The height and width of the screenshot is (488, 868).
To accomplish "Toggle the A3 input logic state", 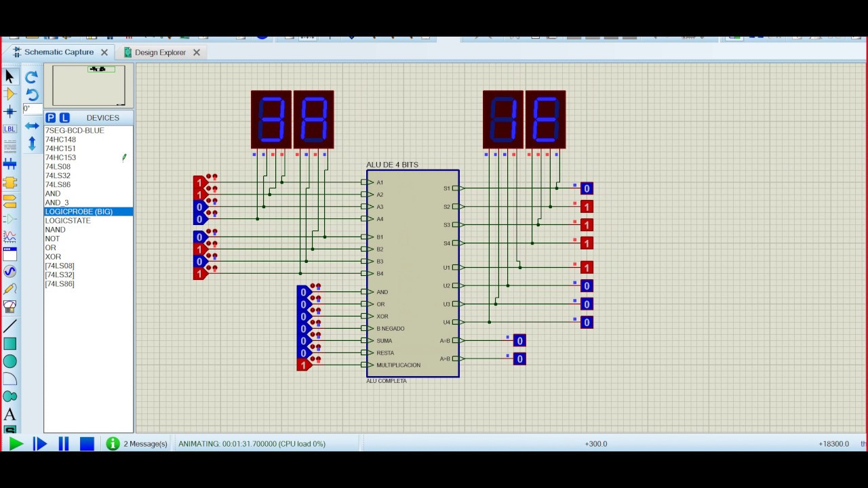I will [199, 207].
